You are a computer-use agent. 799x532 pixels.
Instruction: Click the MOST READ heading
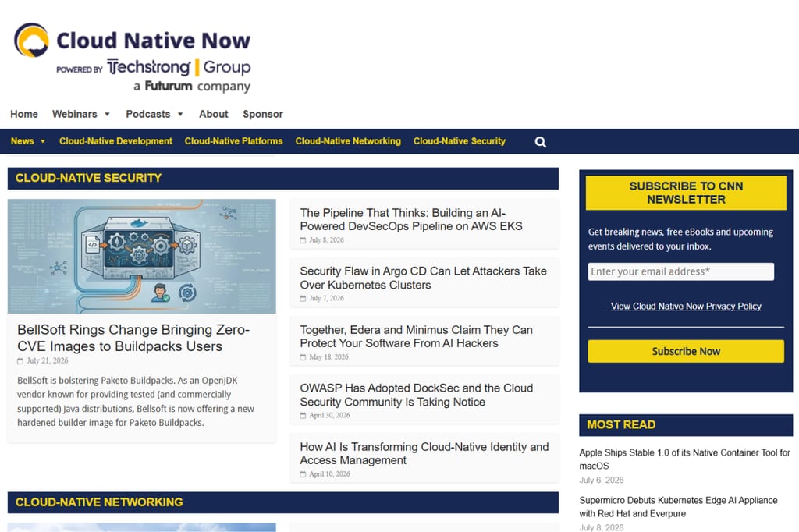(621, 425)
